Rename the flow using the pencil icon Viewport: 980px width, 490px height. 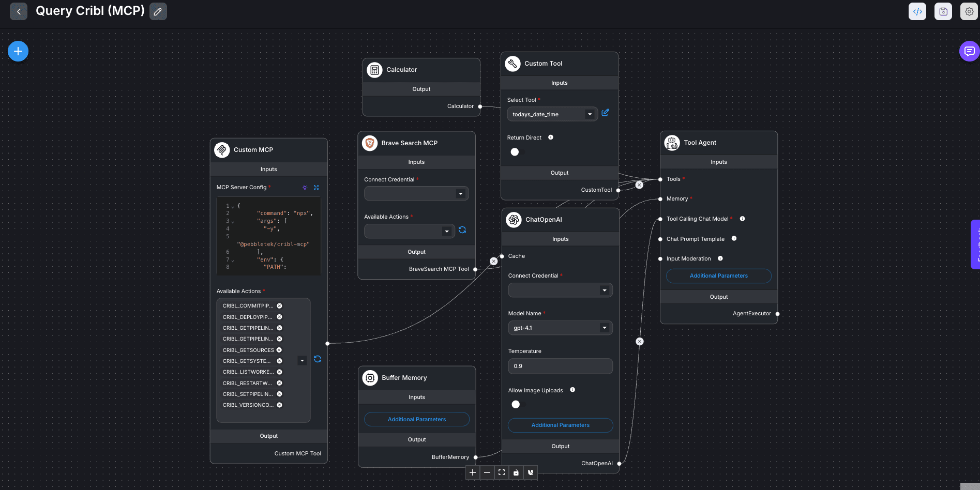[158, 11]
